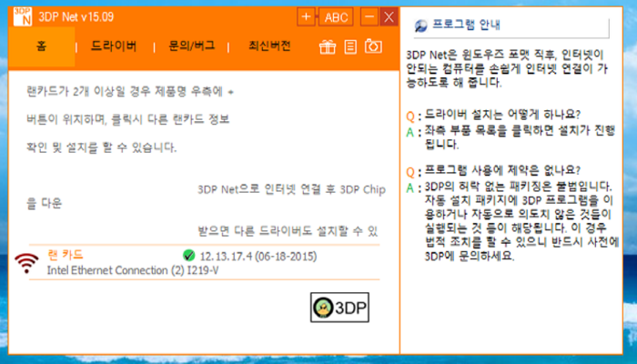Click the magnifier icon beside 프로그램 안내
The width and height of the screenshot is (637, 364).
[420, 26]
